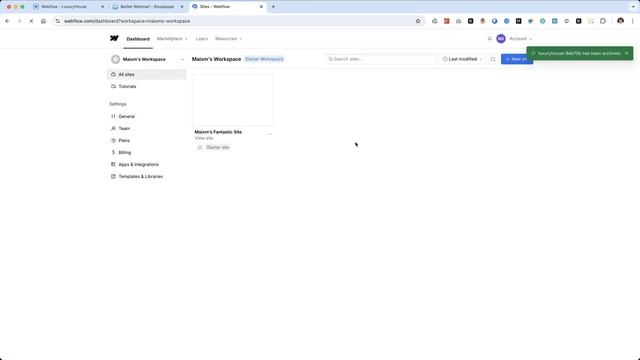Click the Starter Workspace badge
This screenshot has width=640, height=360.
tap(264, 59)
